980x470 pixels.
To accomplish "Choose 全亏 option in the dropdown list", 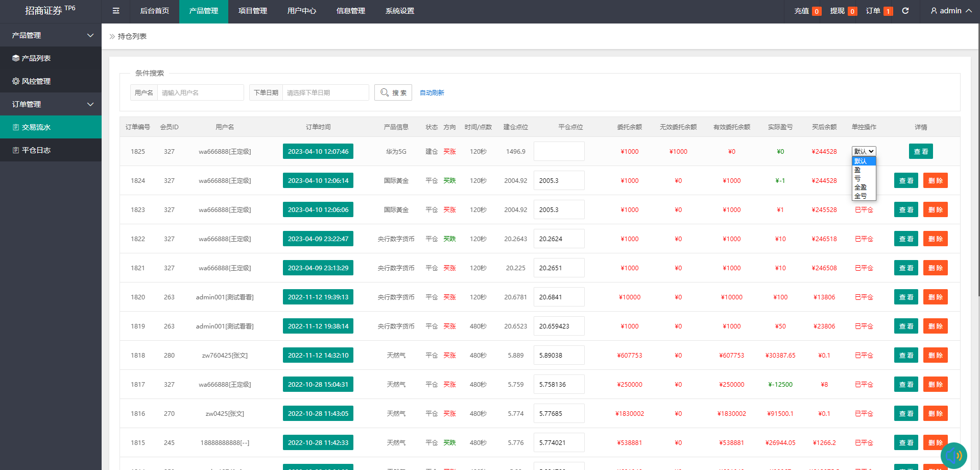I will coord(861,196).
